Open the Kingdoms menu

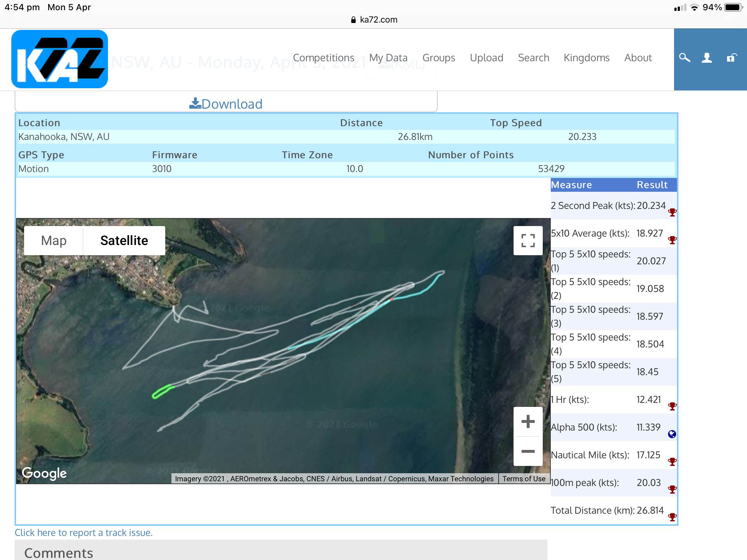[x=587, y=58]
